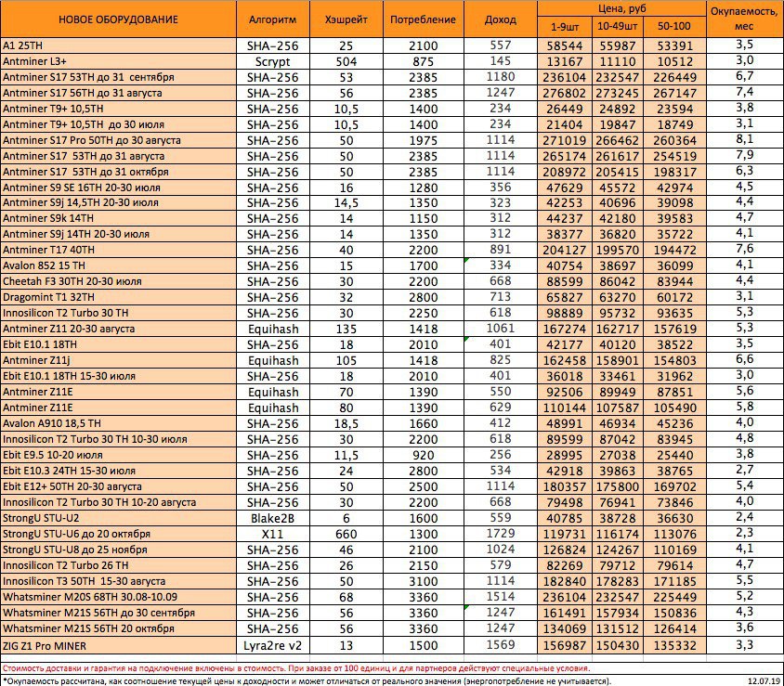This screenshot has width=784, height=686.
Task: Click the 1-9шт price subheader
Action: 565,27
